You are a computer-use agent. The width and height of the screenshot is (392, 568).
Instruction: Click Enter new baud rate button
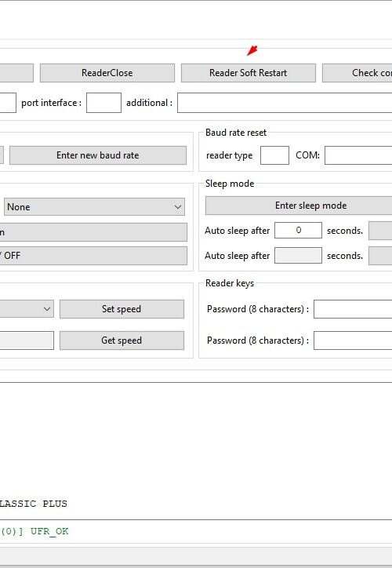(98, 155)
